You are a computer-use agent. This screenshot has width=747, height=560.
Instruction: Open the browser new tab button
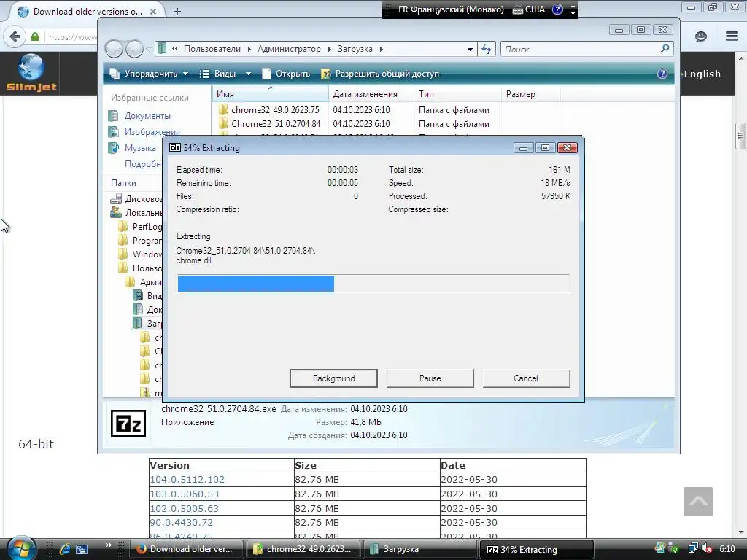(x=177, y=12)
